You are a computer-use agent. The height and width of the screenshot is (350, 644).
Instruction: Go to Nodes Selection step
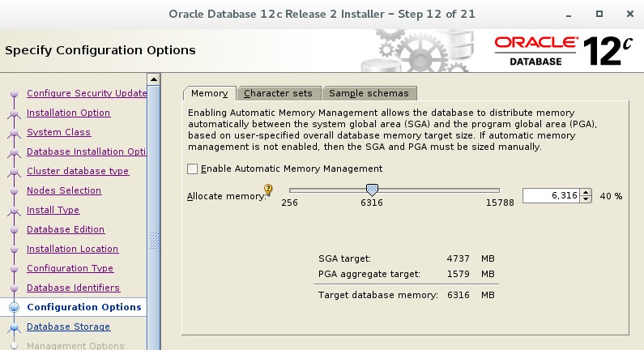[64, 190]
